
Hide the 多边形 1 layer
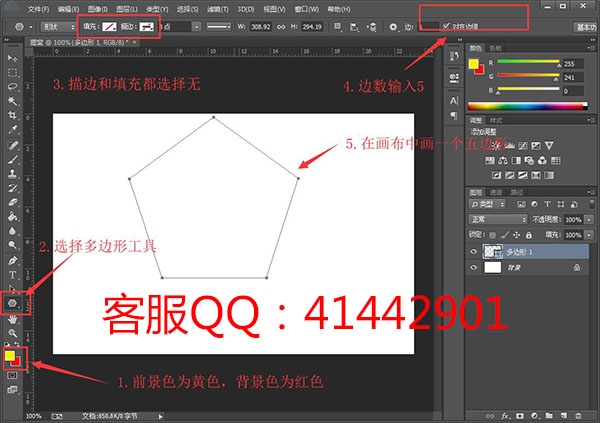[474, 252]
